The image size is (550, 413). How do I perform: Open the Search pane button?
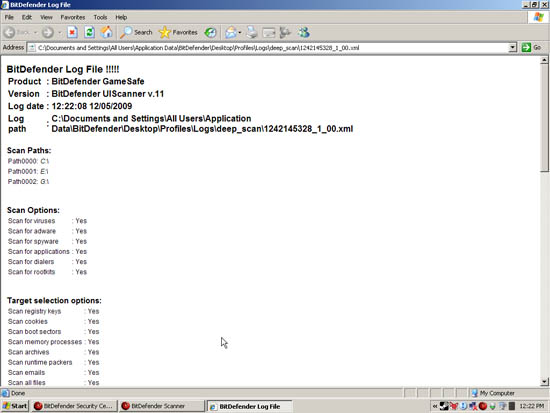pyautogui.click(x=136, y=33)
